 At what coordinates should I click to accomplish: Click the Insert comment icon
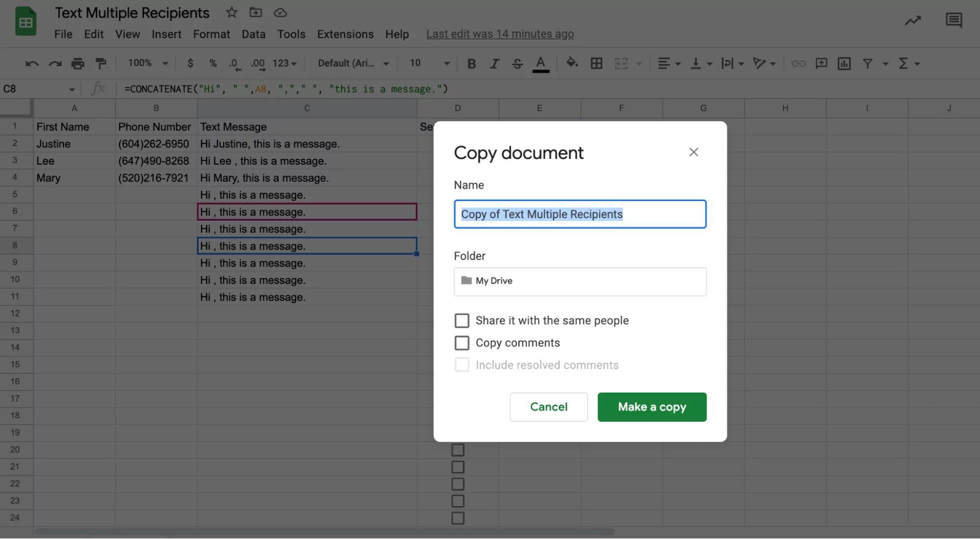pos(822,63)
